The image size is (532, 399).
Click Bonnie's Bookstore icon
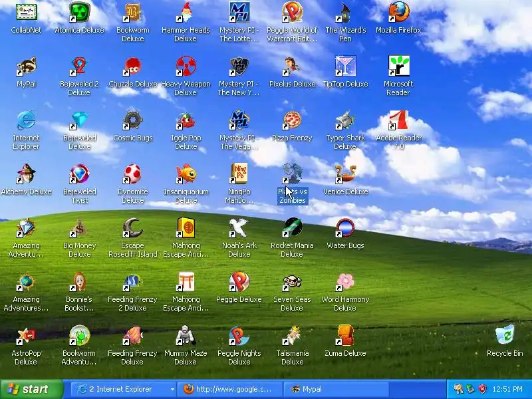tap(79, 281)
